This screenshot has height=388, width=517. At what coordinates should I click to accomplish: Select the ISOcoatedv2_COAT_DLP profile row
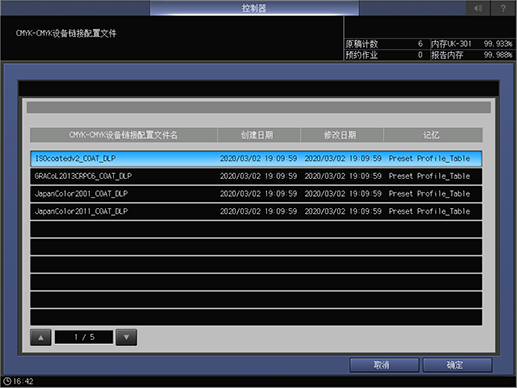point(256,158)
